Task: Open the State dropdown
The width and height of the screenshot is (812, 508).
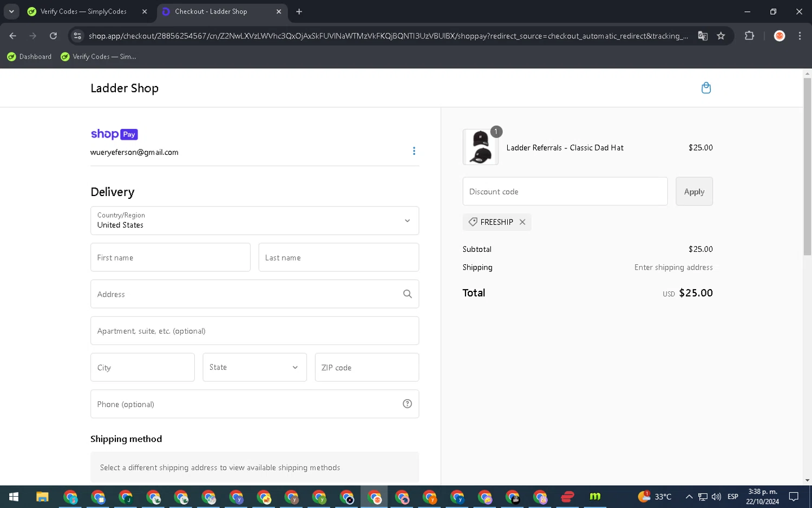Action: 254,367
